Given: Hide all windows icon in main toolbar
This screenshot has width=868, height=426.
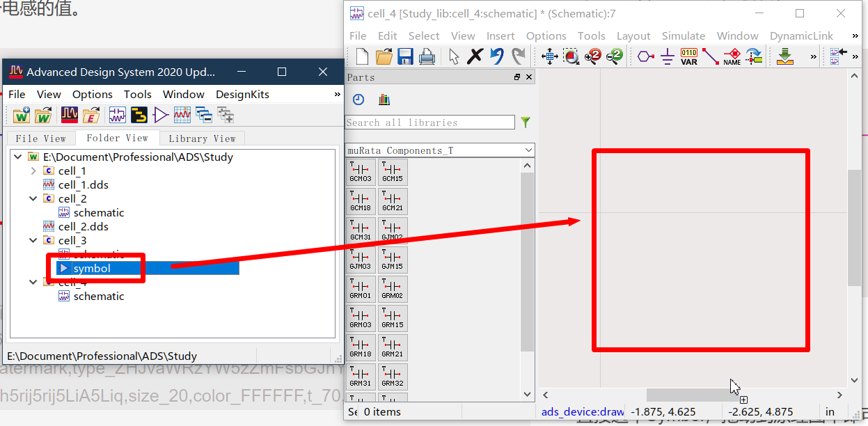Looking at the screenshot, I should coord(204,115).
